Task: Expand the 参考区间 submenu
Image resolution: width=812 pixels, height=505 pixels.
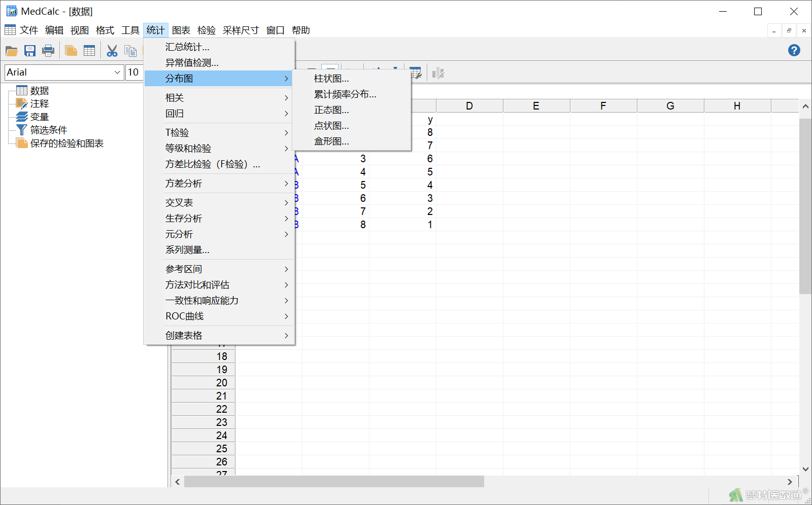Action: pos(219,269)
